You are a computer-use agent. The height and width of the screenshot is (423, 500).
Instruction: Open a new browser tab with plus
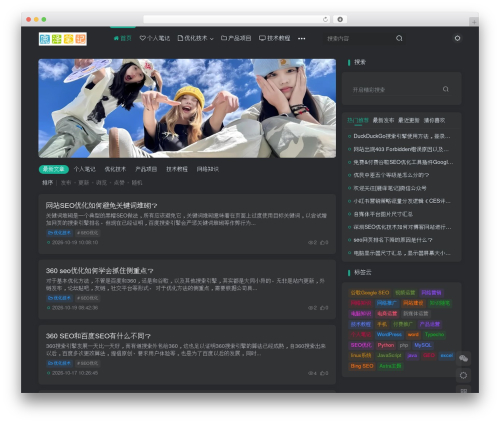[x=474, y=22]
